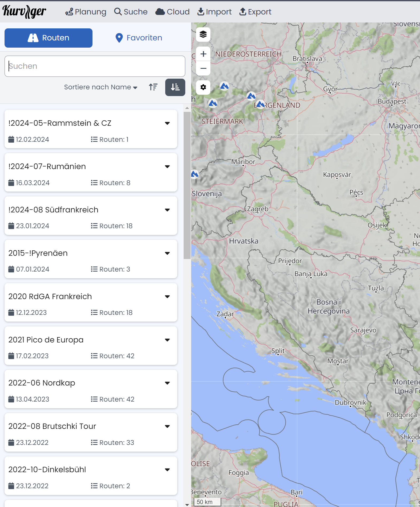This screenshot has height=507, width=420.
Task: Enable ascending sort order
Action: click(153, 87)
